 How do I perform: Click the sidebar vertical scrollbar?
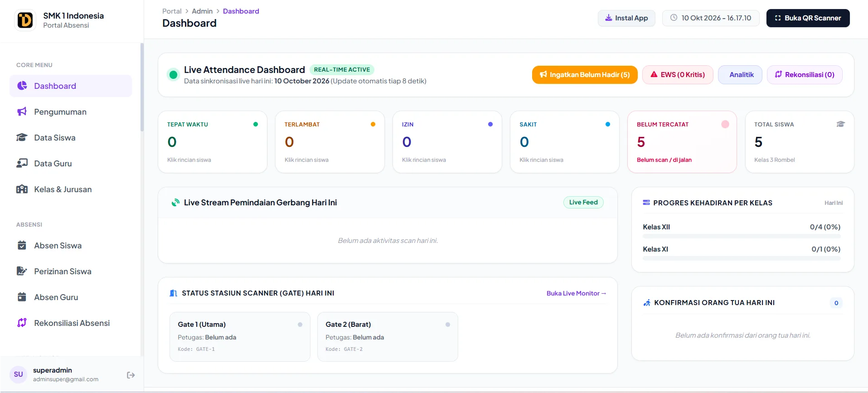(x=142, y=87)
